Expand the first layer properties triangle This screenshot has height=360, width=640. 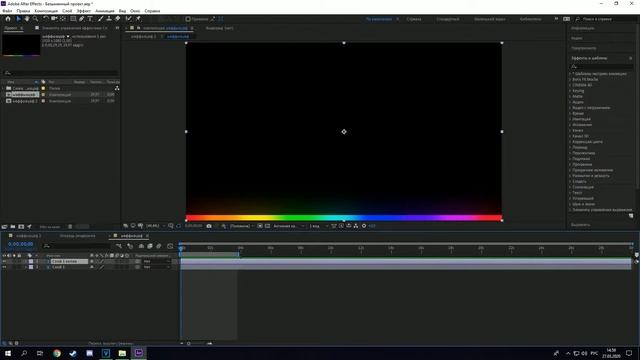tap(25, 261)
